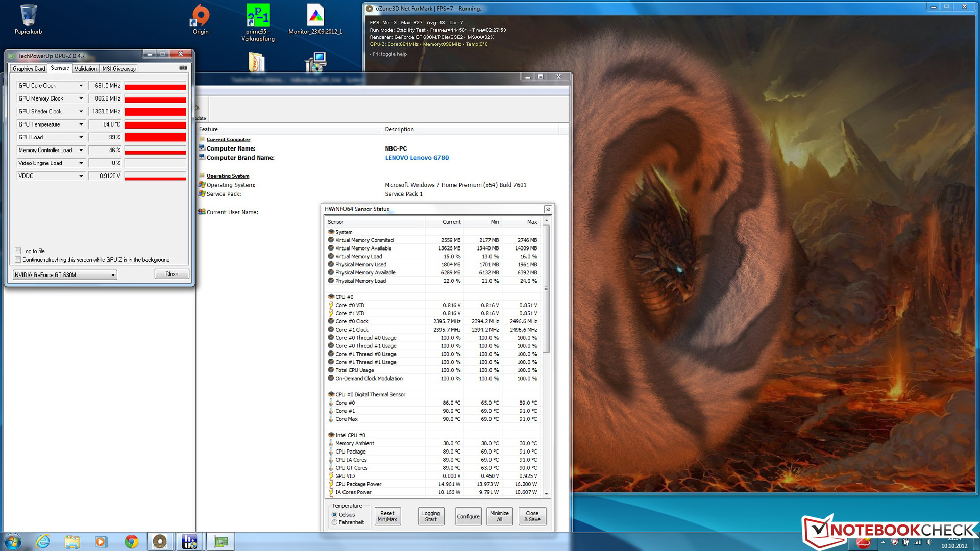This screenshot has height=551, width=980.
Task: Click the Current User Name row icon
Action: click(202, 212)
